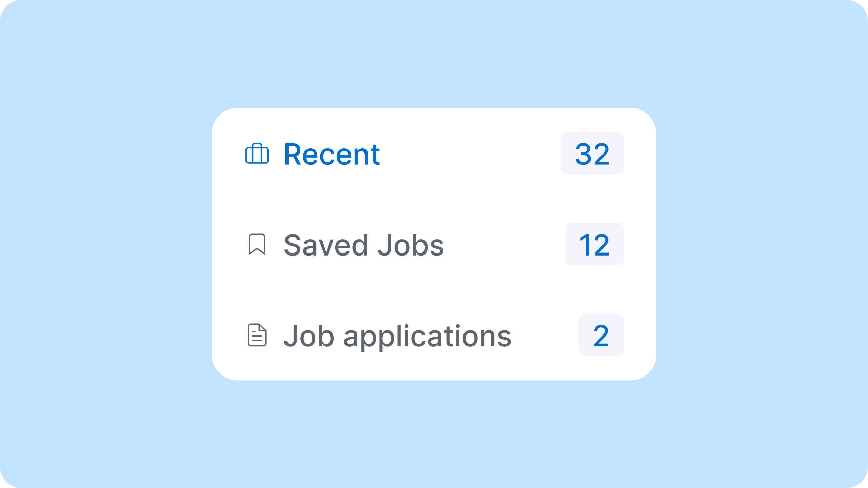The image size is (868, 488).
Task: Tap the blue suitcase icon
Action: tap(257, 154)
